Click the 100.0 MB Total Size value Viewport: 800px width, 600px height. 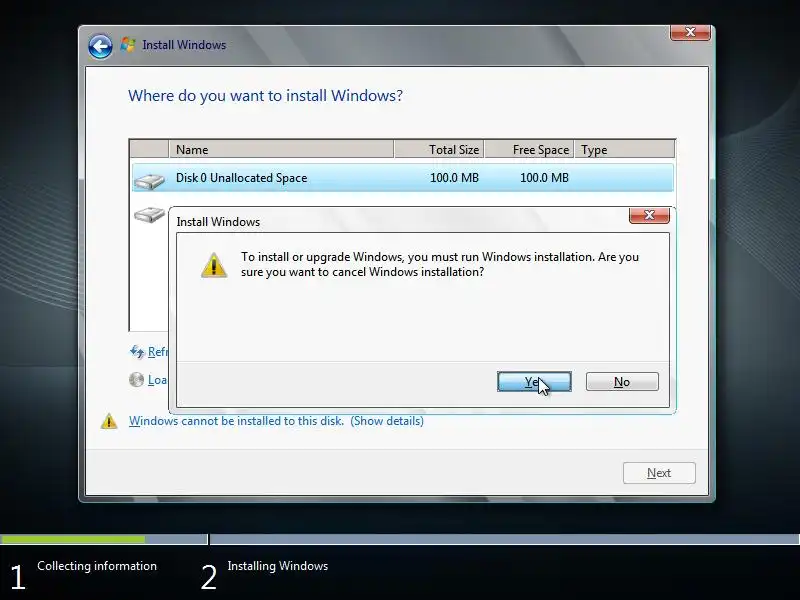(454, 178)
